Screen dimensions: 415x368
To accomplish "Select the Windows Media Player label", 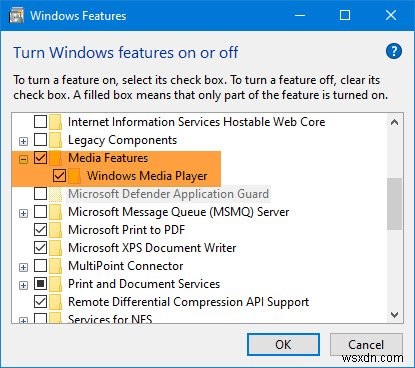I will tap(147, 176).
